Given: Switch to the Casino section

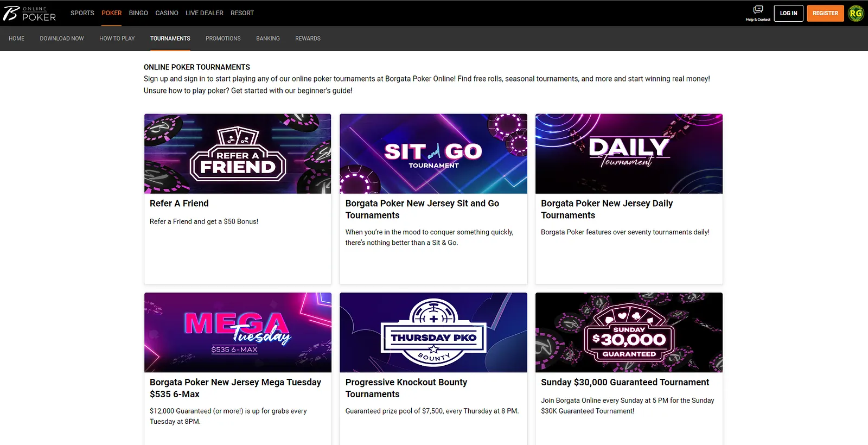Looking at the screenshot, I should coord(167,13).
